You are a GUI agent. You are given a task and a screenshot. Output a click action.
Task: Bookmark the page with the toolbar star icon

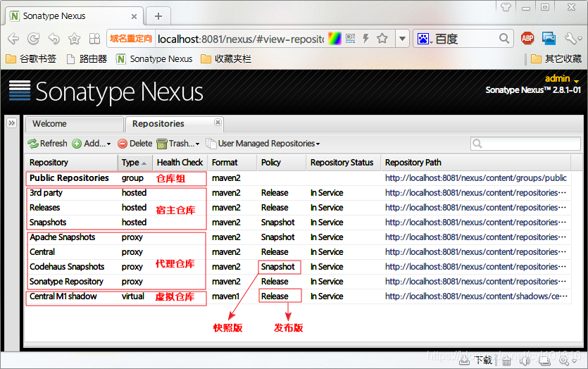[x=74, y=38]
